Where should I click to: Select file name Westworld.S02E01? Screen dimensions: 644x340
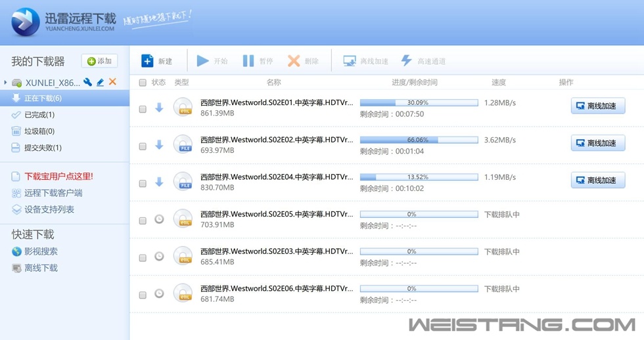coord(277,102)
